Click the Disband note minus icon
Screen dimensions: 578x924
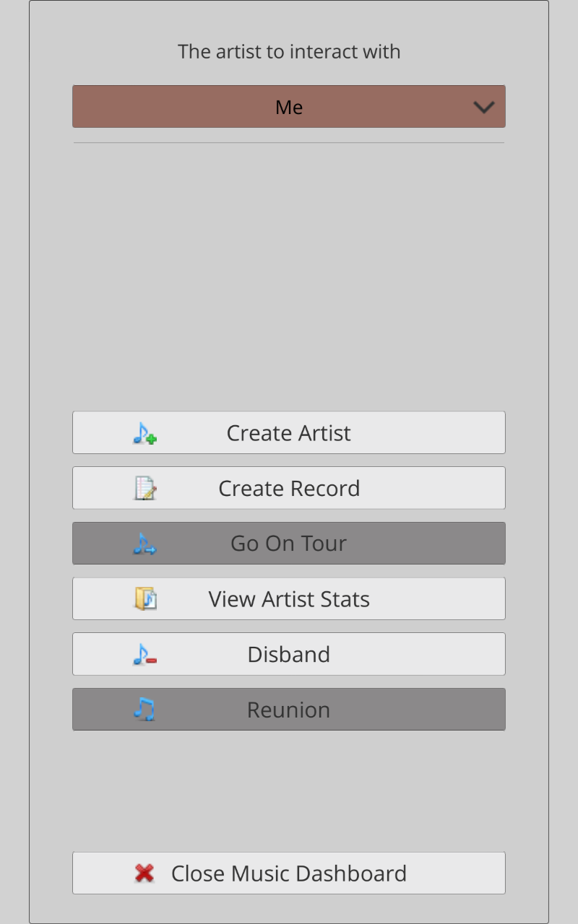coord(144,655)
